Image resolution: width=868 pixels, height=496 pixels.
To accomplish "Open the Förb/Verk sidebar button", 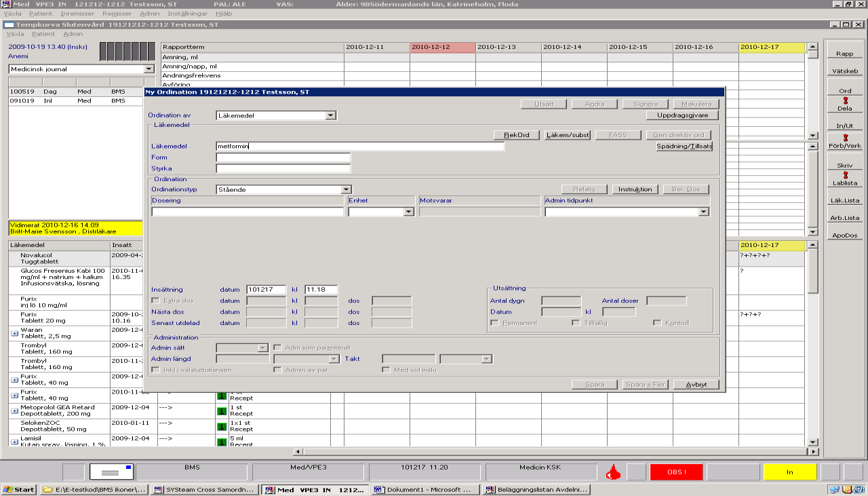I will [845, 141].
